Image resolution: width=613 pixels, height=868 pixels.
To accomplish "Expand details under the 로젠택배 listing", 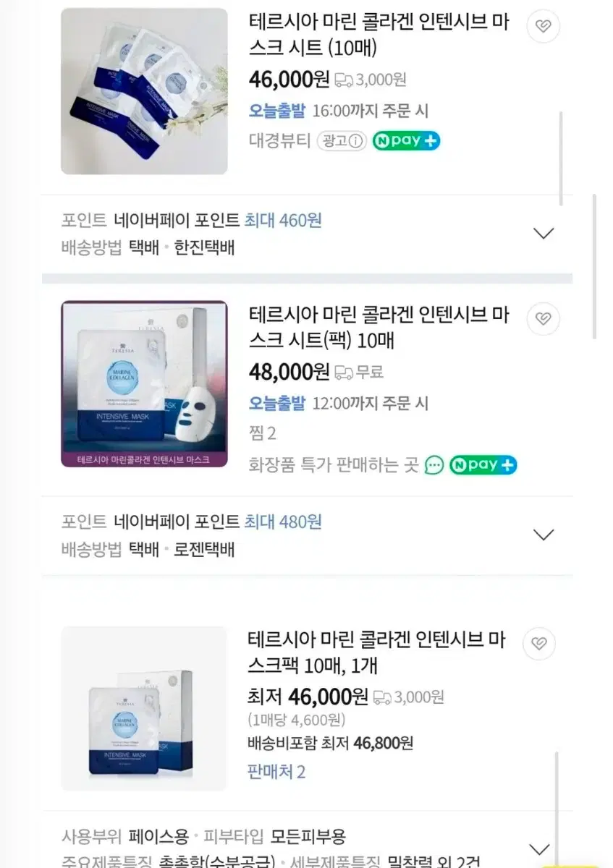I will coord(543,535).
